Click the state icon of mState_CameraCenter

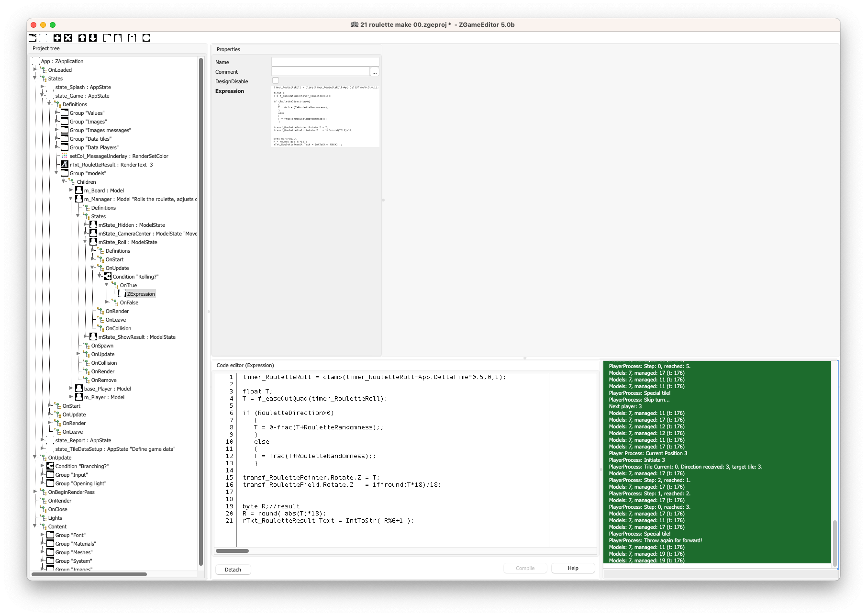tap(93, 234)
